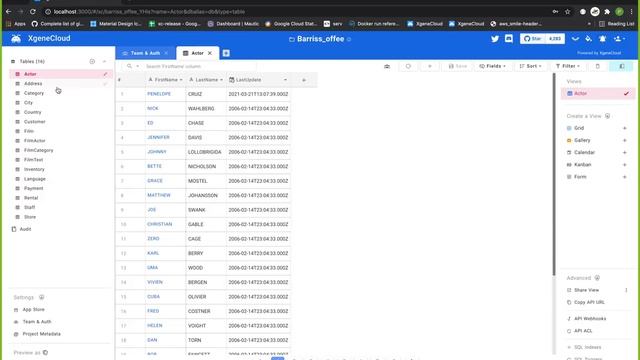
Task: Click the vertical scrollbar of the grid
Action: (x=554, y=174)
